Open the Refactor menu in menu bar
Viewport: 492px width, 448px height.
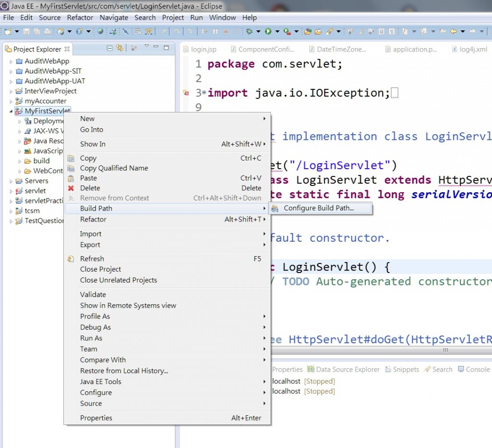tap(80, 18)
